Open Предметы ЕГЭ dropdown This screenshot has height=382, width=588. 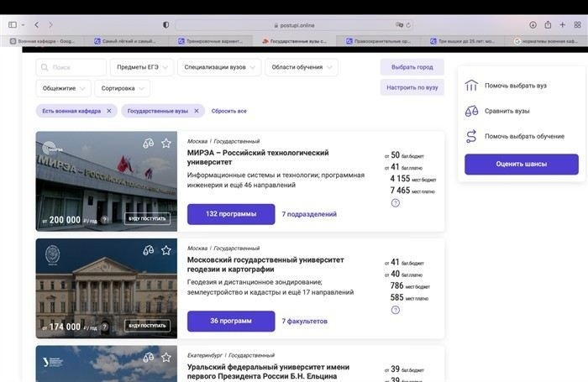(142, 67)
